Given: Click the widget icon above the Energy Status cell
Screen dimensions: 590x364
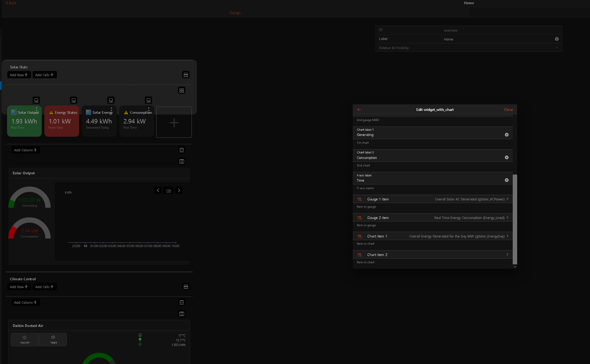Looking at the screenshot, I should coord(74,100).
